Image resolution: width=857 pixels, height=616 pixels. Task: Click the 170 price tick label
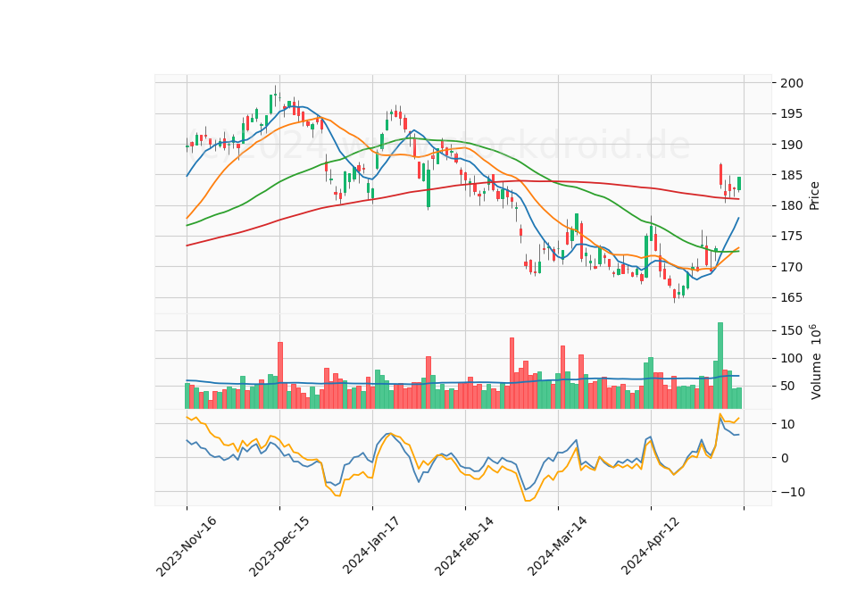792,267
